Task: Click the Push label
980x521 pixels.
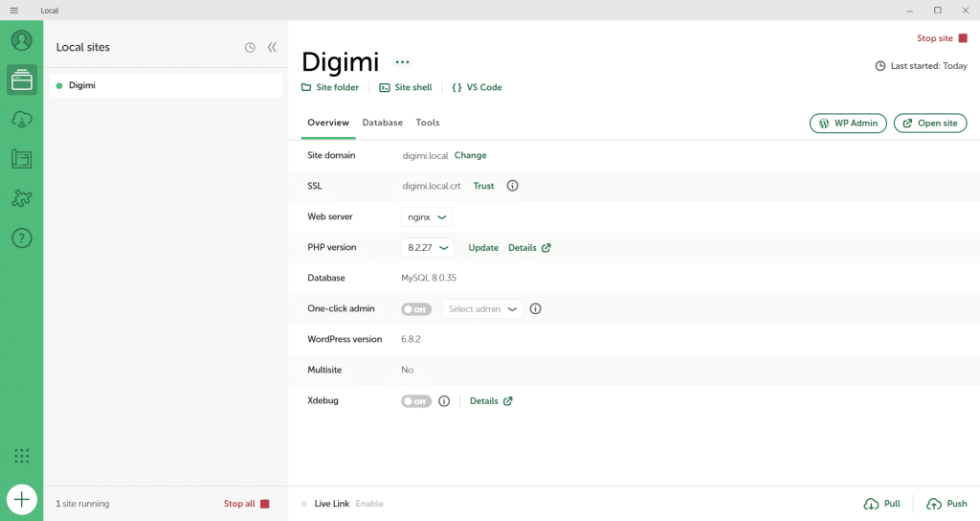Action: [957, 504]
